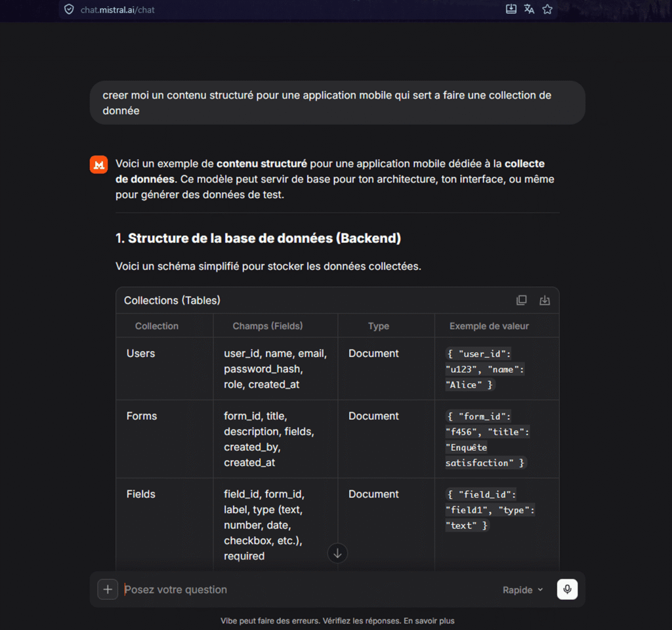
Task: Click the Exemple de valeur column header
Action: coord(489,326)
